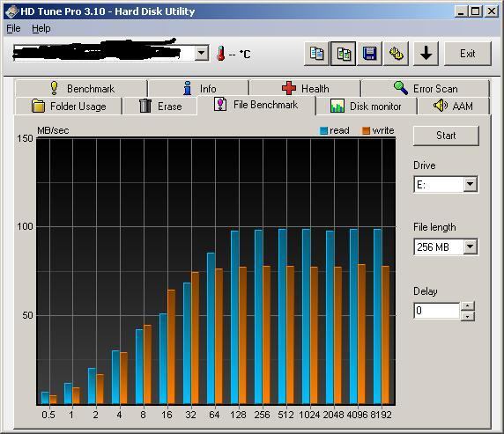The width and height of the screenshot is (504, 434).
Task: Close the HD Tune Pro window
Action: [x=492, y=11]
